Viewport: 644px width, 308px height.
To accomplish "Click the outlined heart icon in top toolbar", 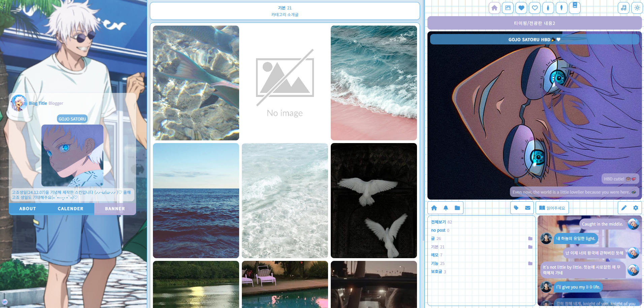I will click(x=535, y=8).
